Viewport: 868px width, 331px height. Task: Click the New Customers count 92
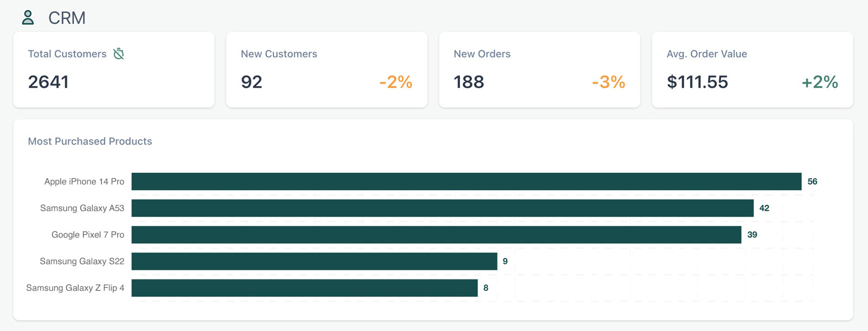pyautogui.click(x=252, y=82)
